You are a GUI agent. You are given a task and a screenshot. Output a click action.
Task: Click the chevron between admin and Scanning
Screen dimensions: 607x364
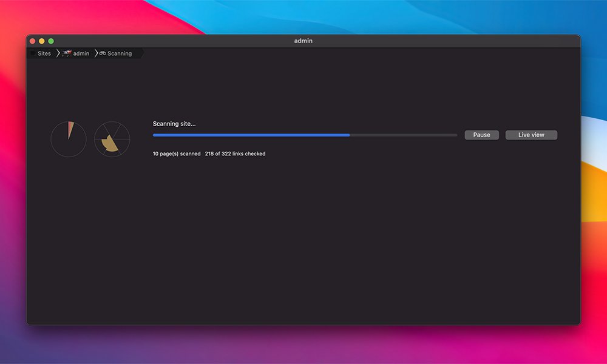[96, 53]
